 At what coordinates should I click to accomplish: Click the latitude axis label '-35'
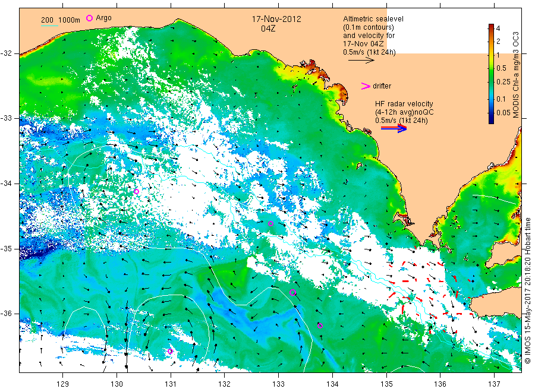pos(6,249)
